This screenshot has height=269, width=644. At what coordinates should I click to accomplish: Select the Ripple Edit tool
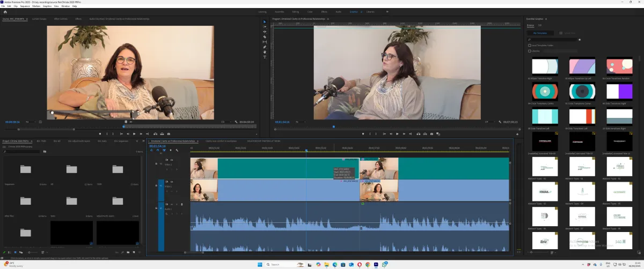pyautogui.click(x=265, y=32)
